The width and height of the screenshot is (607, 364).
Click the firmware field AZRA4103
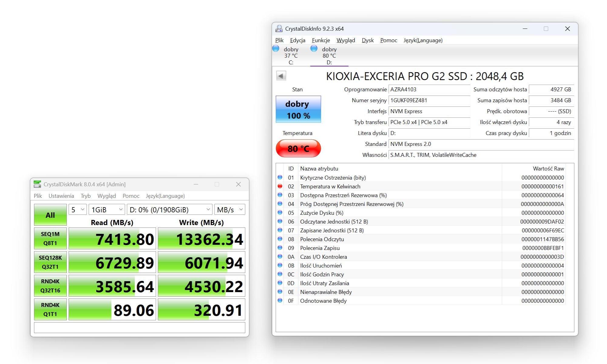(x=429, y=89)
